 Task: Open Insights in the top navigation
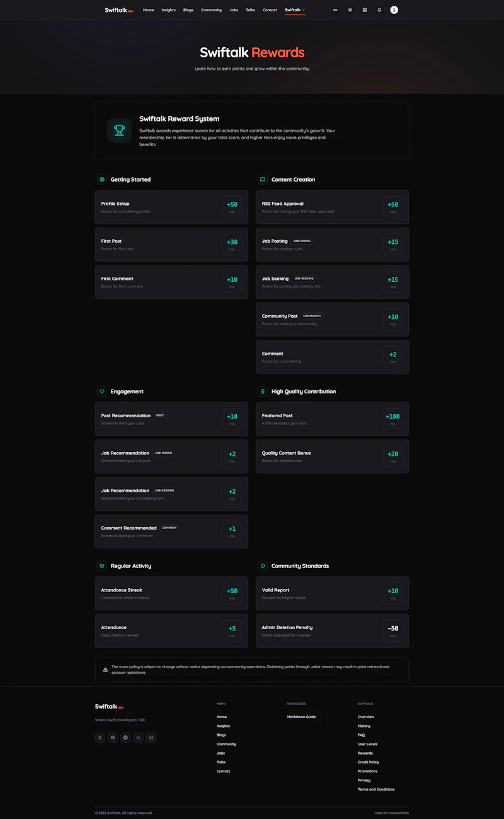(168, 10)
